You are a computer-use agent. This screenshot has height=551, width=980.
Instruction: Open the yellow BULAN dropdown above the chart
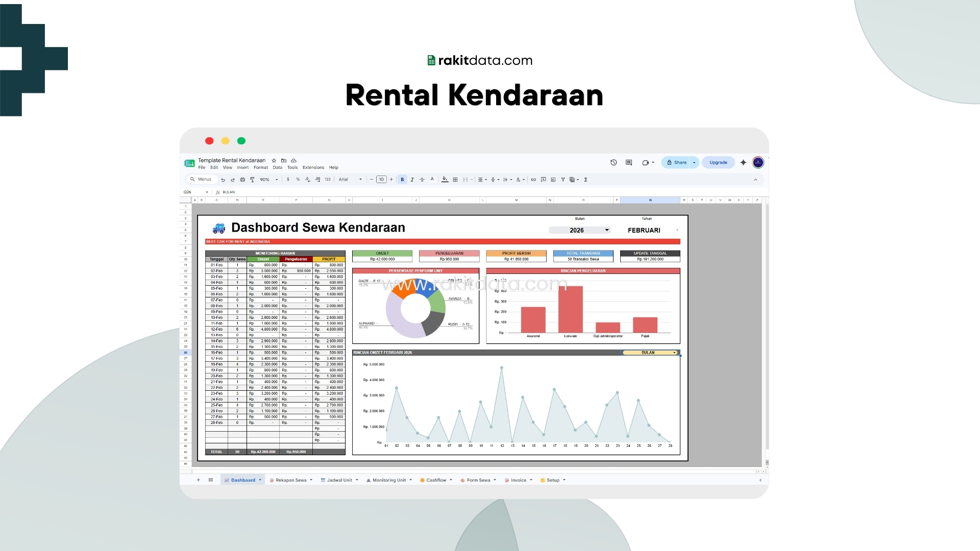coord(650,353)
